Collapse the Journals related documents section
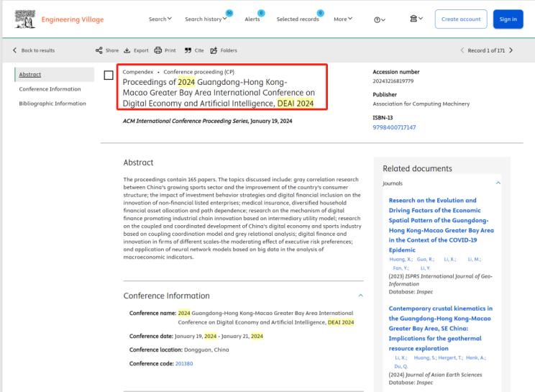The width and height of the screenshot is (535, 392). pyautogui.click(x=498, y=184)
